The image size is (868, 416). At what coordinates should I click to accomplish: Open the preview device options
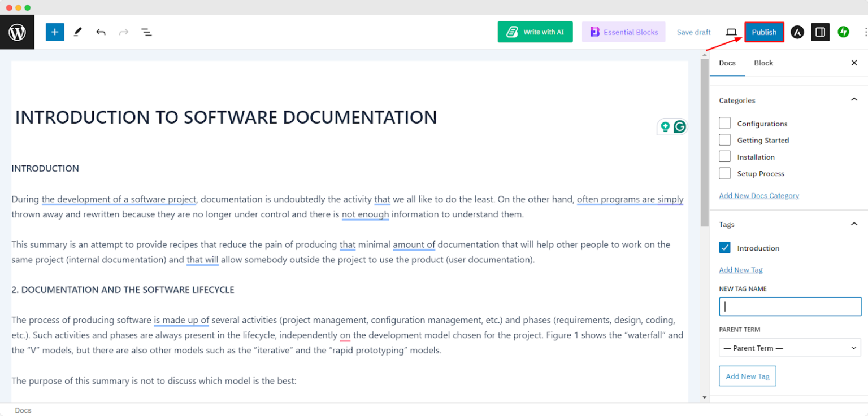coord(732,32)
